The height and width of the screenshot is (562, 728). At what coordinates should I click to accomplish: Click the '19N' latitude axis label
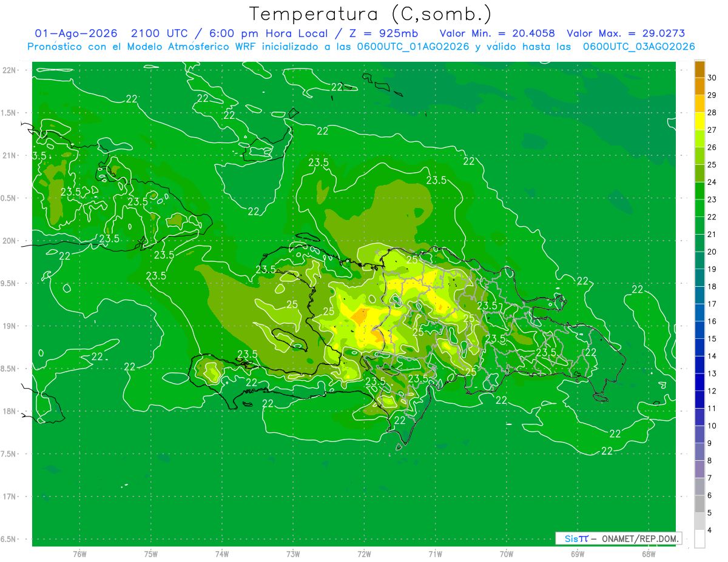10,326
